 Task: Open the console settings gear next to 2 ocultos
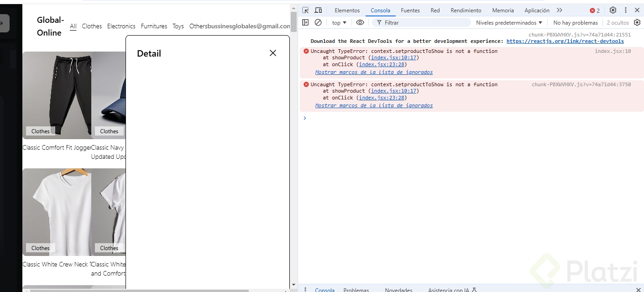[x=637, y=22]
